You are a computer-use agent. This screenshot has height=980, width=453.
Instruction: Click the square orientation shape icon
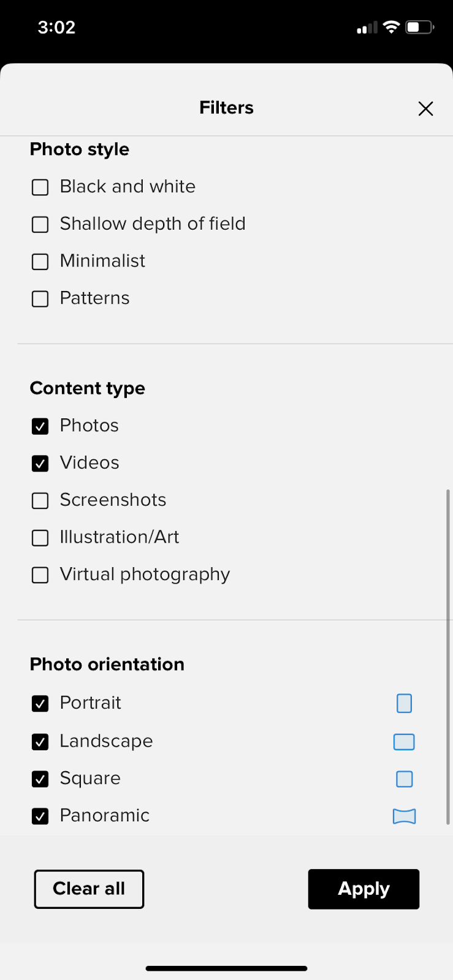tap(404, 779)
